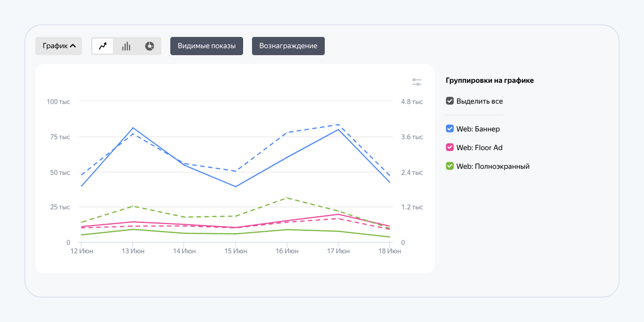Toggle Вознаграждение metric button
This screenshot has height=322, width=644.
click(x=288, y=46)
